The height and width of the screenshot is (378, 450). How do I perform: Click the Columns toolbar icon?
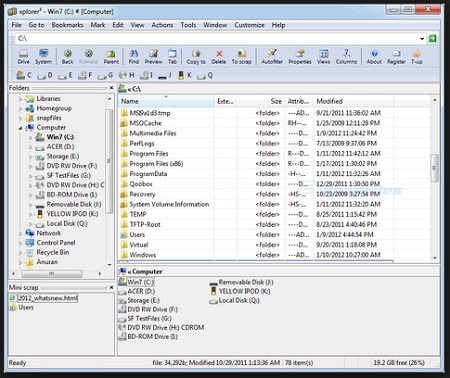(x=346, y=57)
